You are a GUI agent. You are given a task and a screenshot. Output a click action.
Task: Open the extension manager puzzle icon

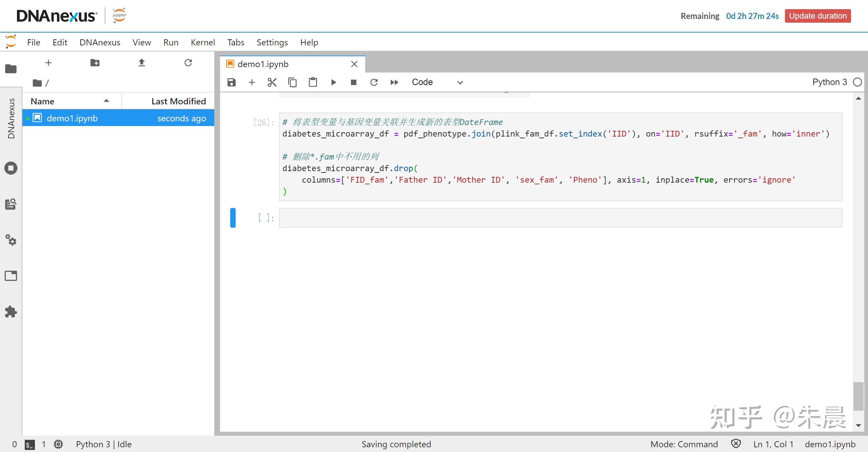(11, 312)
